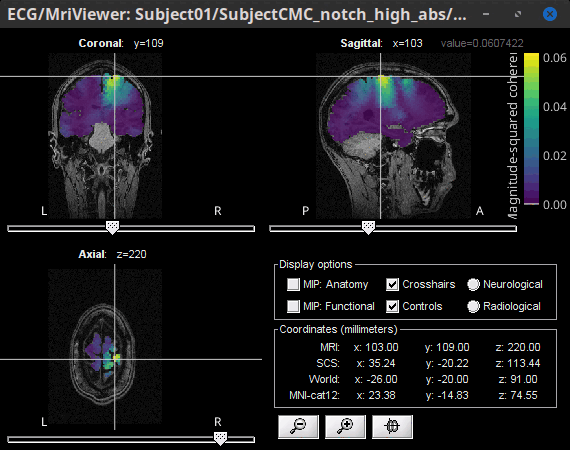Uncheck the Controls option

[392, 306]
